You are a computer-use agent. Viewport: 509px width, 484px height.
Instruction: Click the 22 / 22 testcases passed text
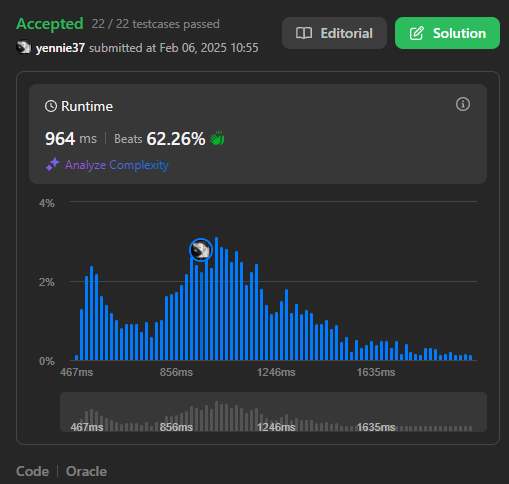156,24
